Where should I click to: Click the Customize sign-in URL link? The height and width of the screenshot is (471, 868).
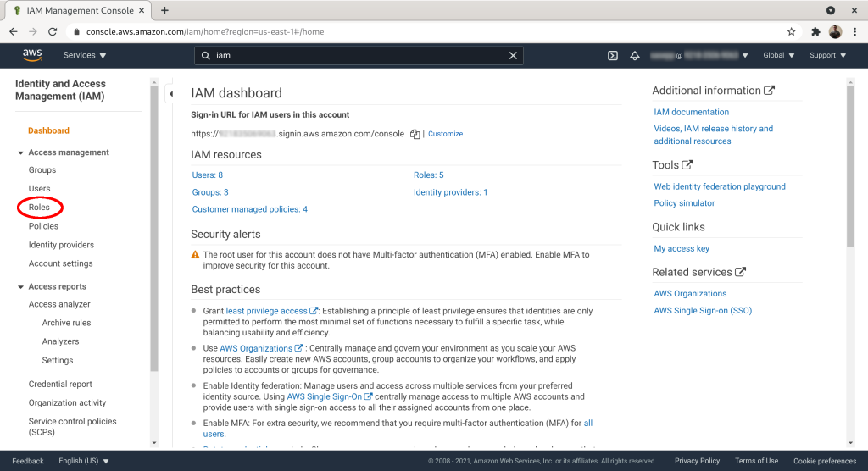[445, 134]
